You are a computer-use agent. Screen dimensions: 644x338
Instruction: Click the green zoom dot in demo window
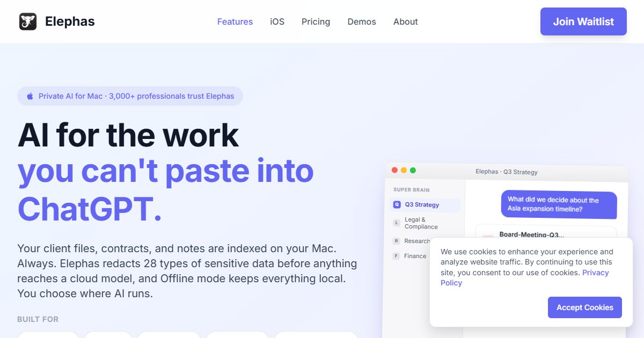(x=413, y=170)
